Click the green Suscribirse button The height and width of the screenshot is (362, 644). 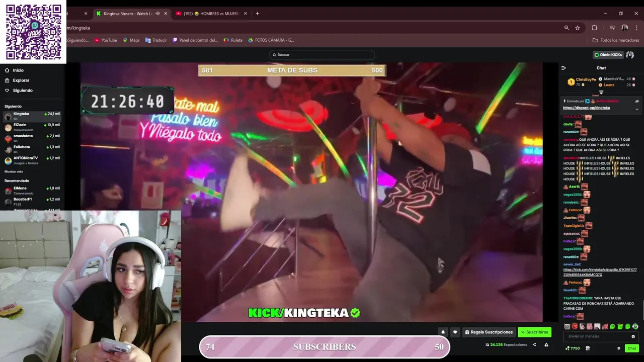click(x=534, y=332)
